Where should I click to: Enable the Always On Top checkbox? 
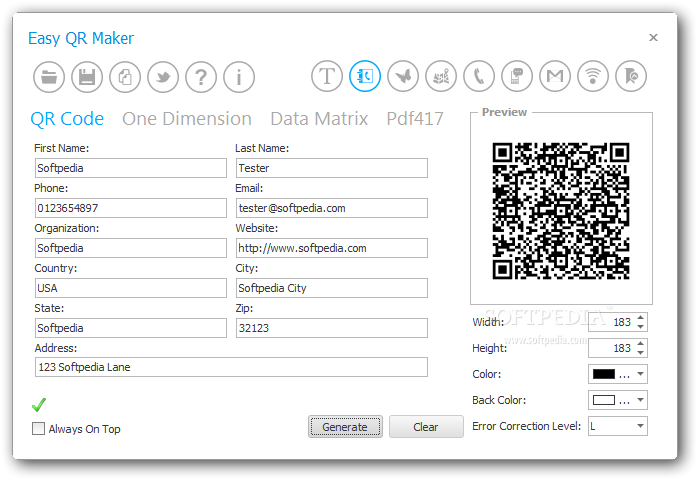[39, 429]
